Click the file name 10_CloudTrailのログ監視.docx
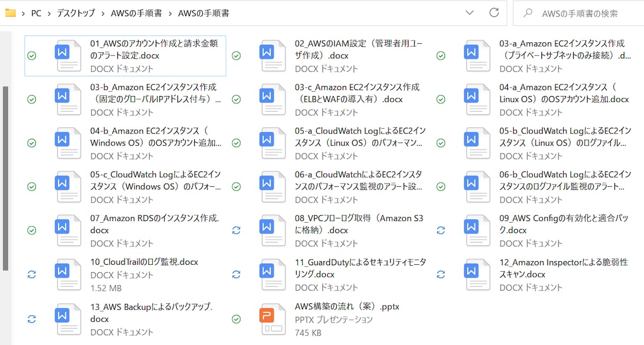The height and width of the screenshot is (345, 644). (144, 262)
